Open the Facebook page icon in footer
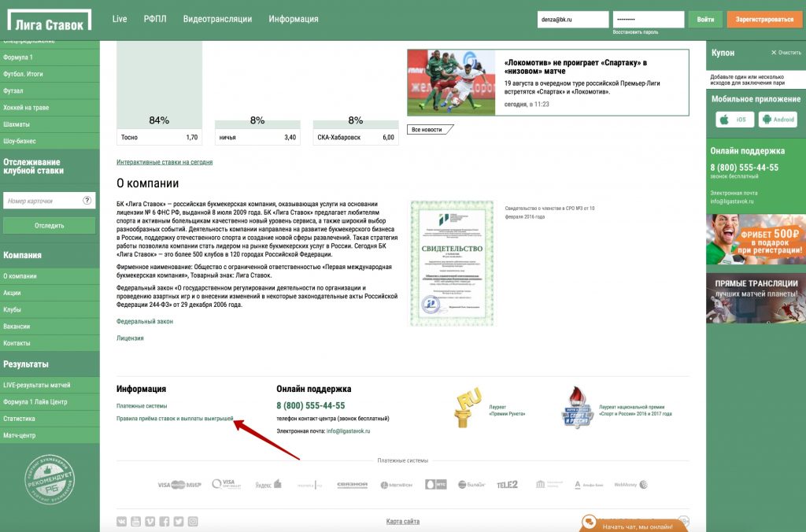This screenshot has height=532, width=806. coord(164,521)
